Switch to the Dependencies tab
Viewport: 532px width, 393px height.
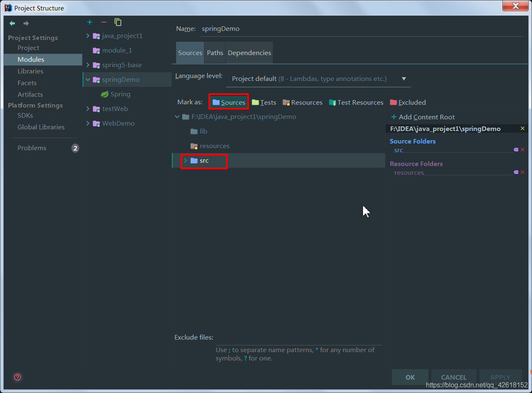click(x=250, y=53)
